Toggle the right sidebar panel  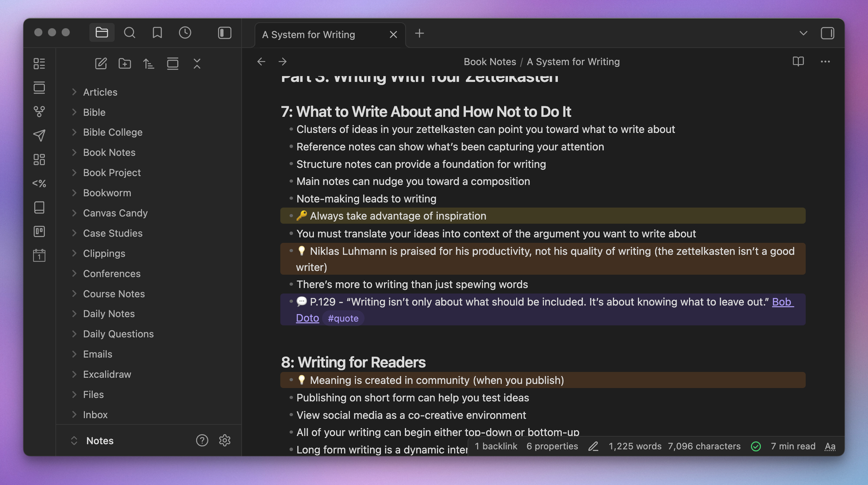[x=827, y=33]
